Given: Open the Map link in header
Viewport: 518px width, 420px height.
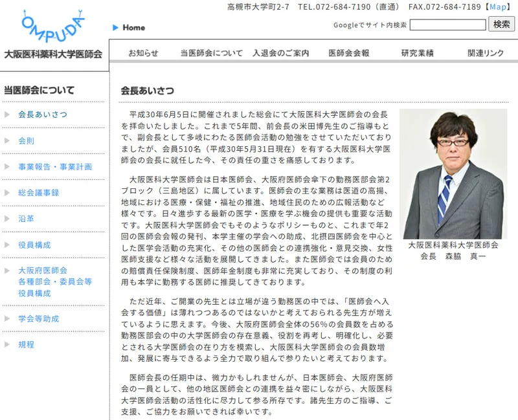Looking at the screenshot, I should click(498, 7).
